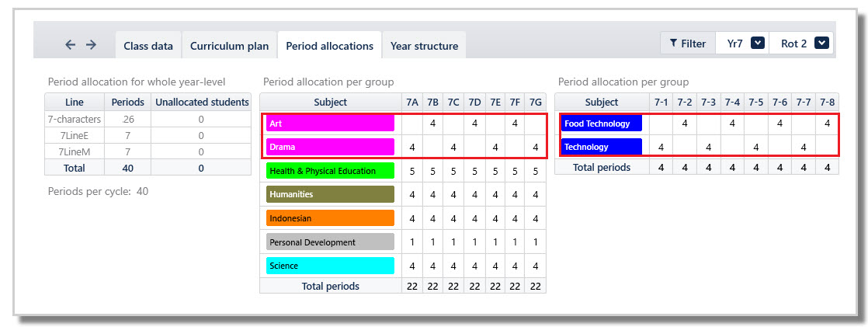The image size is (868, 327).
Task: Open the Year structure tab
Action: click(424, 46)
